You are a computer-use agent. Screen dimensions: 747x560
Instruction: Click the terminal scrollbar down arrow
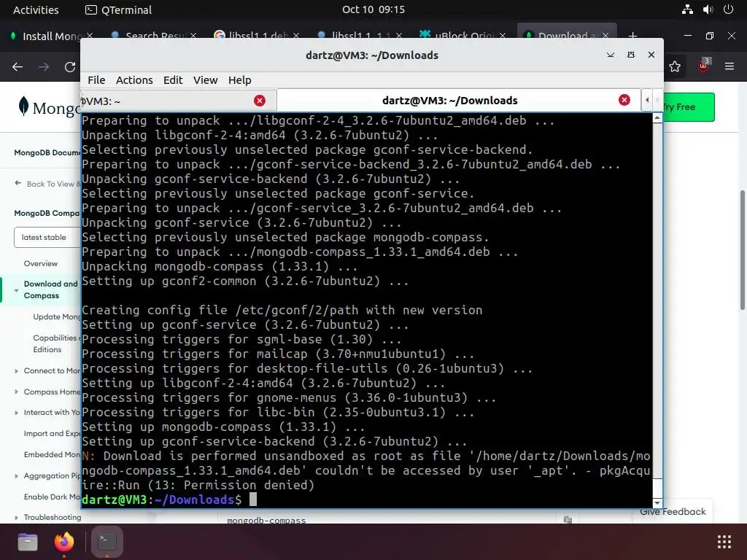(657, 503)
